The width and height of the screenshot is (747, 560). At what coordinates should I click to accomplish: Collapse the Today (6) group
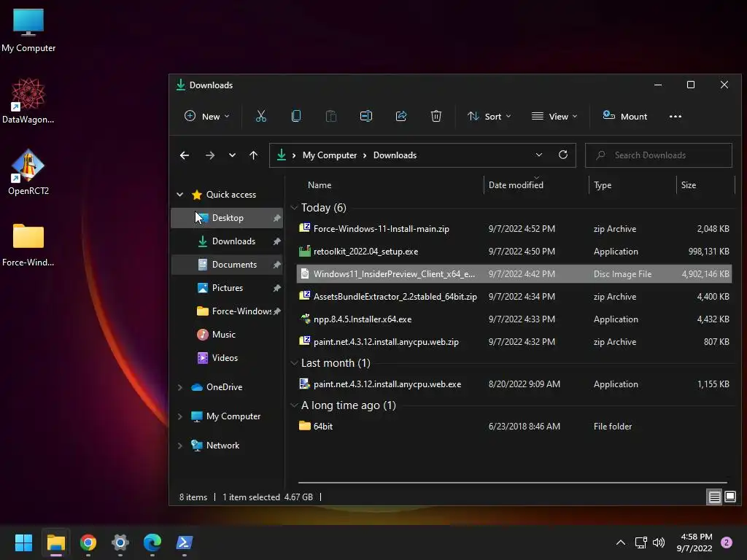294,208
